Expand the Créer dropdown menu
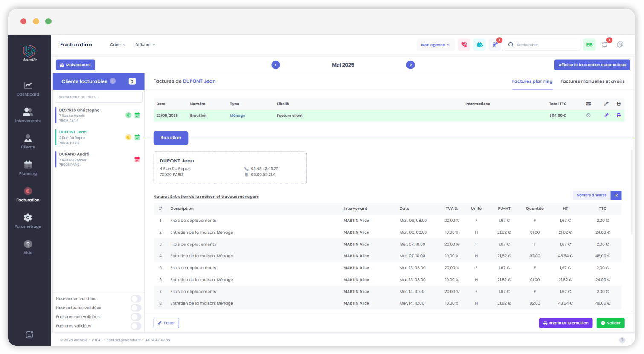The height and width of the screenshot is (354, 644). point(117,45)
